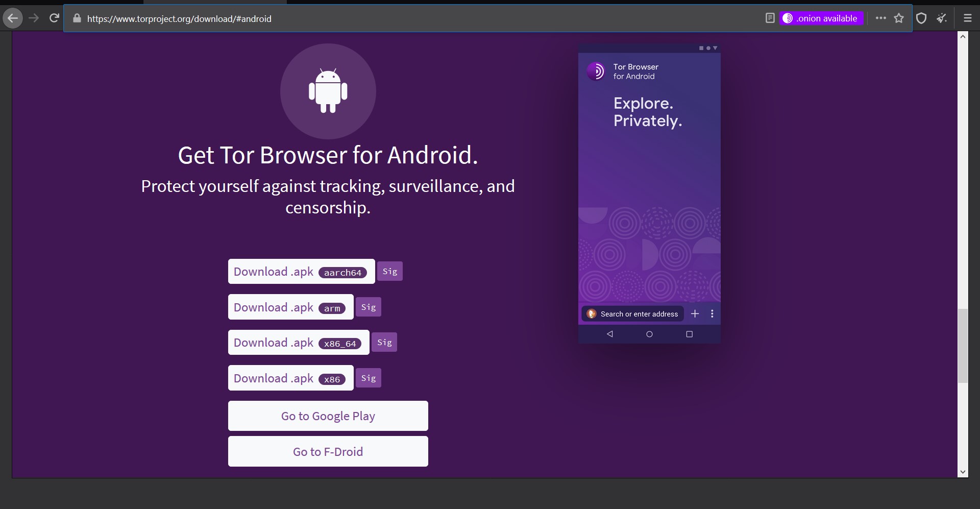Image resolution: width=980 pixels, height=509 pixels.
Task: Click the New Identity broom icon
Action: click(x=942, y=18)
